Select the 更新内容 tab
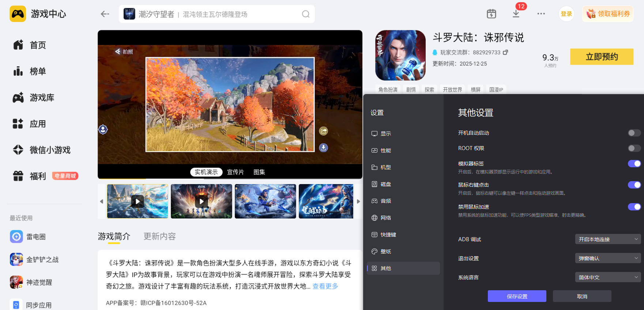 [159, 236]
